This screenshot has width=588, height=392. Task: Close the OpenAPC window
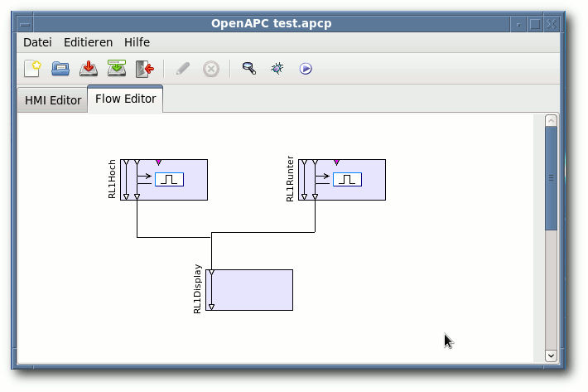pyautogui.click(x=552, y=24)
